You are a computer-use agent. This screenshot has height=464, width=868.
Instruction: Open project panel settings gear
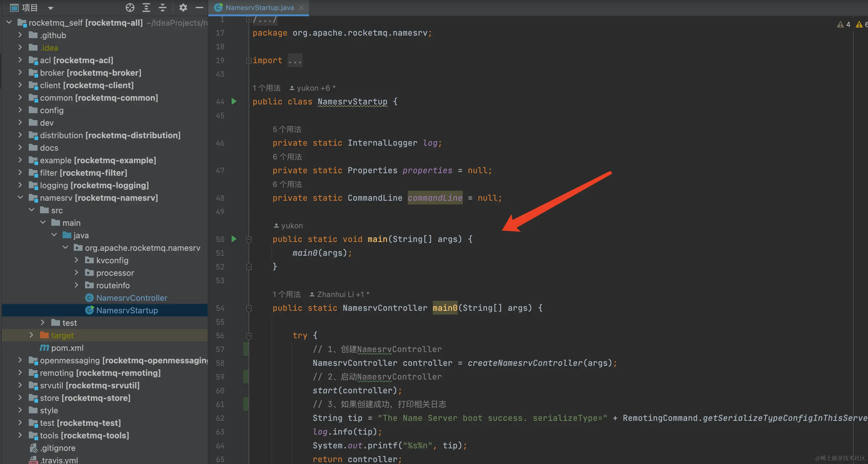183,8
